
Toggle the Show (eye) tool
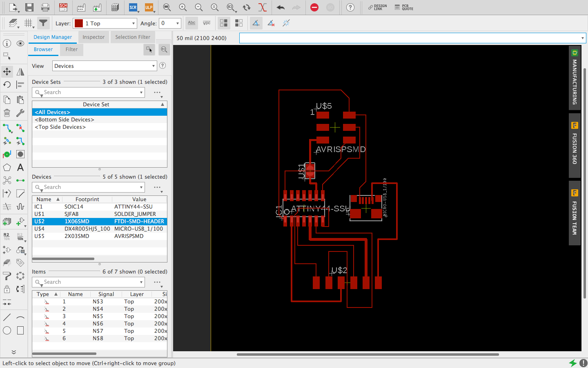coord(20,43)
